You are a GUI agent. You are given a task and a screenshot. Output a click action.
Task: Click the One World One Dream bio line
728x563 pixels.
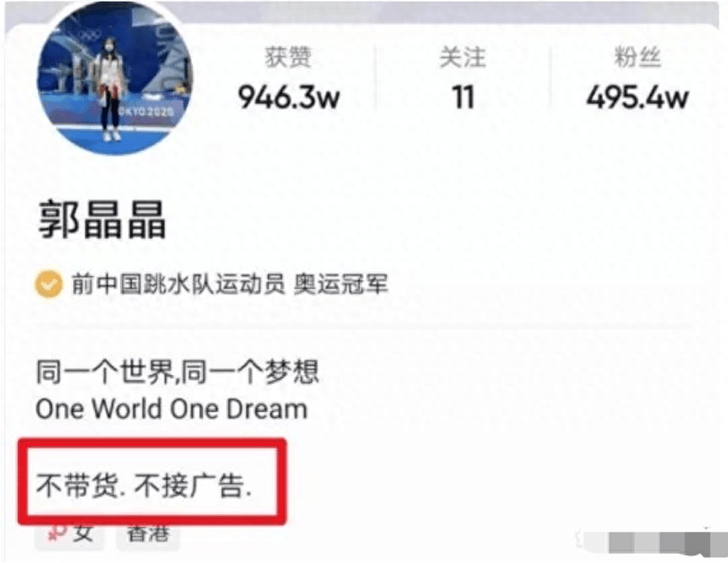coord(171,410)
